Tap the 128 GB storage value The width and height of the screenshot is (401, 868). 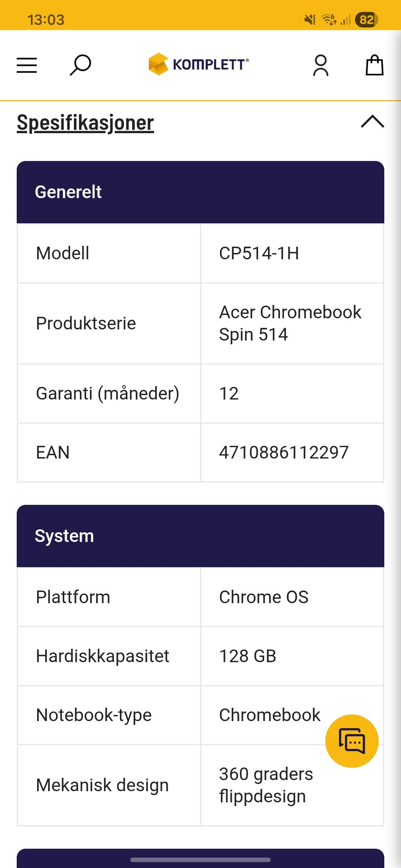248,656
